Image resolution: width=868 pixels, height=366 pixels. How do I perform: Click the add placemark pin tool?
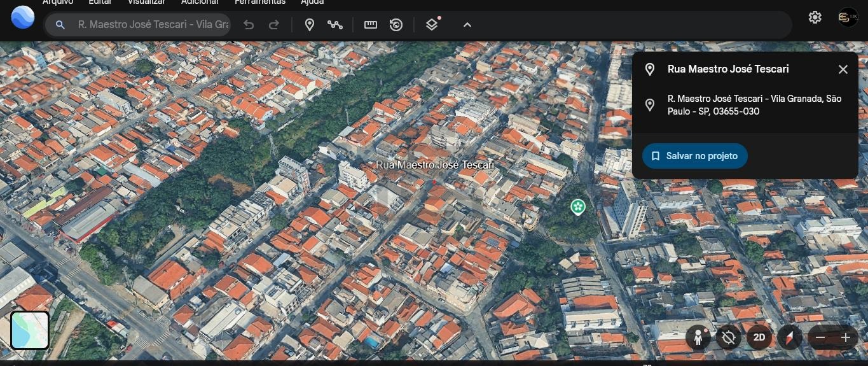310,25
